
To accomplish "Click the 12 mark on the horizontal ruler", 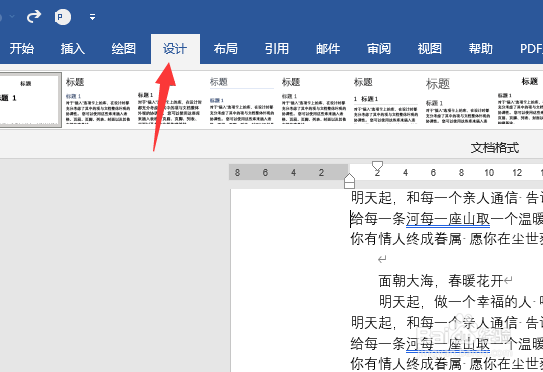I will 517,172.
